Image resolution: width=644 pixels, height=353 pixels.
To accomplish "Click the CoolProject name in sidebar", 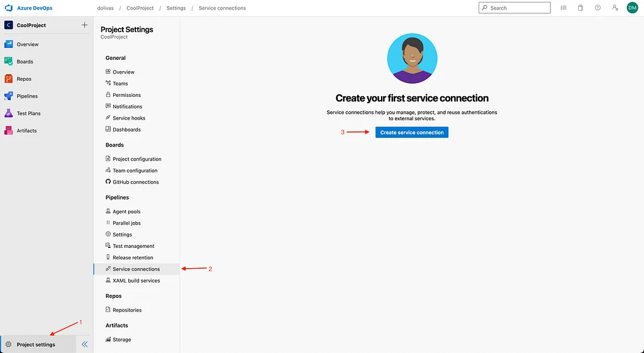I will point(31,25).
